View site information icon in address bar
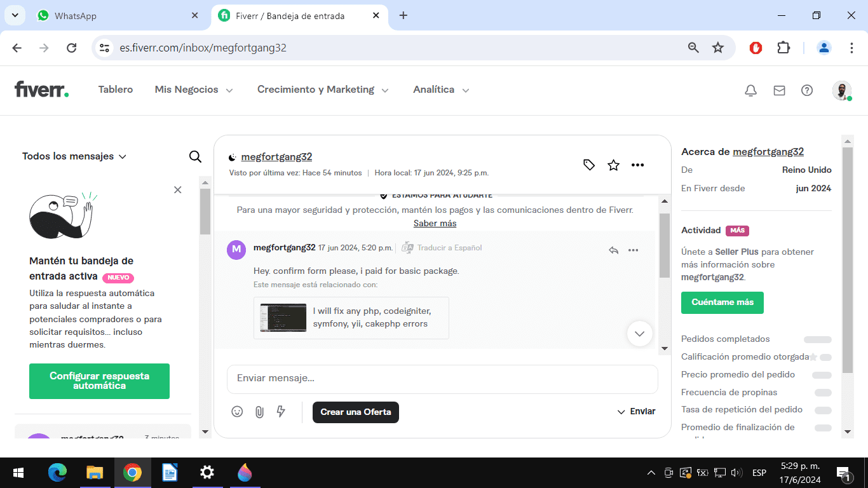 click(x=105, y=48)
